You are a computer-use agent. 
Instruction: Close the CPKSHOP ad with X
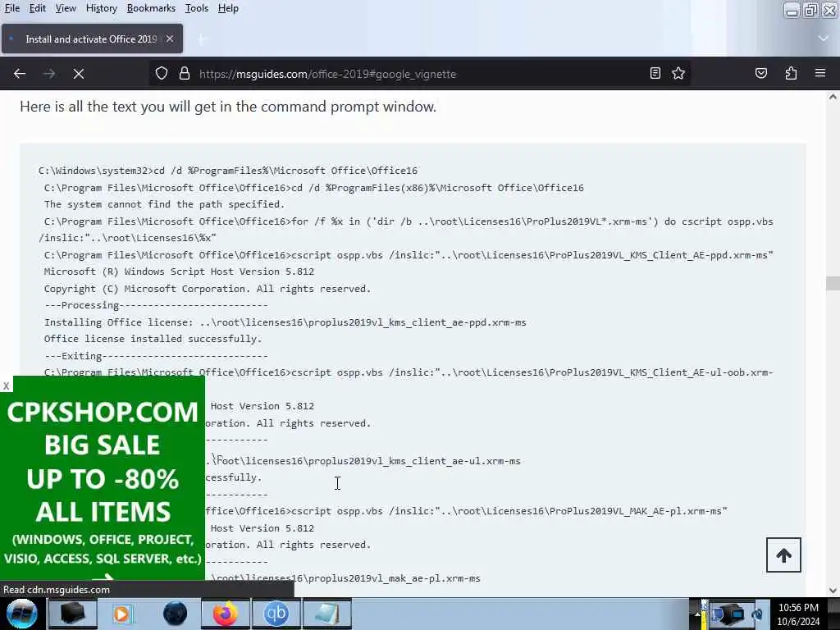6,386
